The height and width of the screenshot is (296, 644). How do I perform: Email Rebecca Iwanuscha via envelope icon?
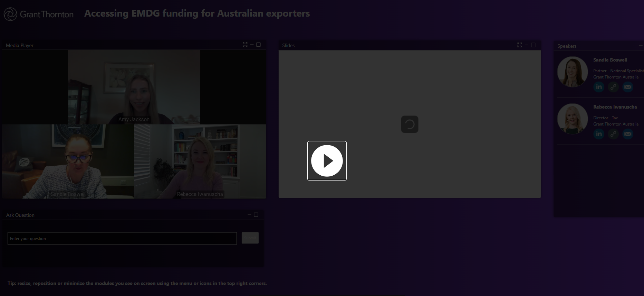(x=628, y=134)
